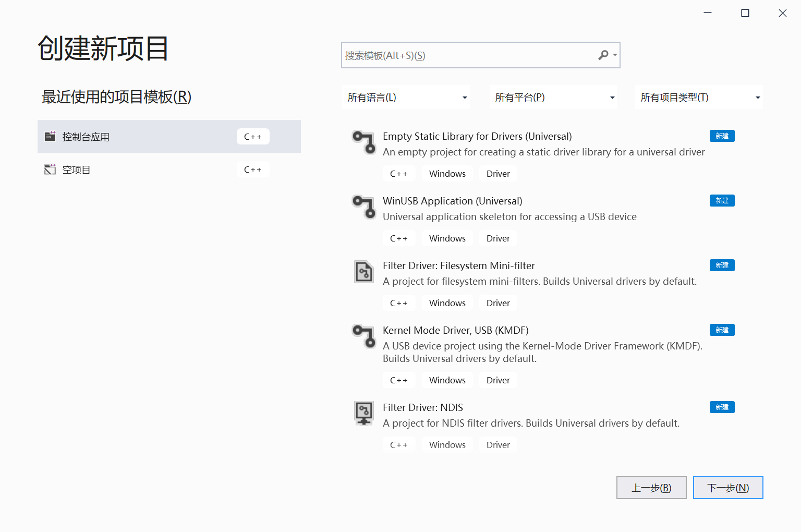Viewport: 801px width, 532px height.
Task: Click the Empty Static Library template icon
Action: (x=364, y=142)
